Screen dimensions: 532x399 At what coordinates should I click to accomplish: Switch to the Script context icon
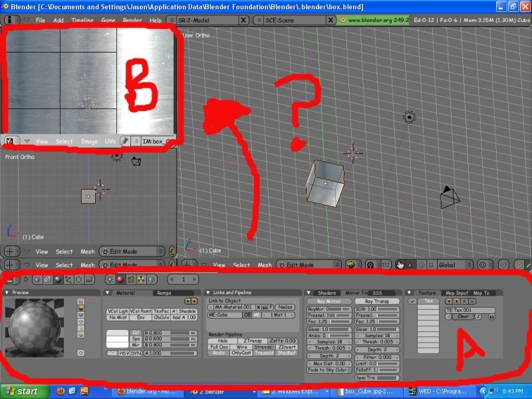click(47, 279)
